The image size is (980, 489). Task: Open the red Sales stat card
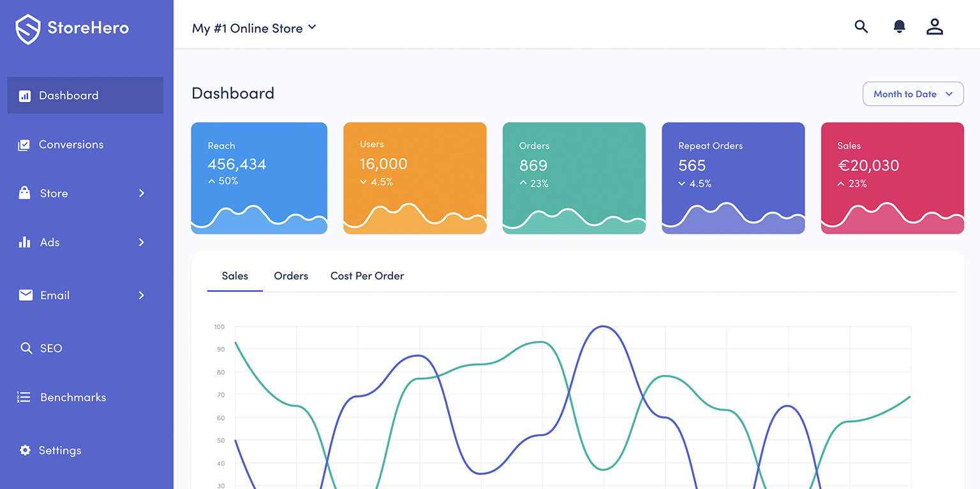[x=893, y=178]
